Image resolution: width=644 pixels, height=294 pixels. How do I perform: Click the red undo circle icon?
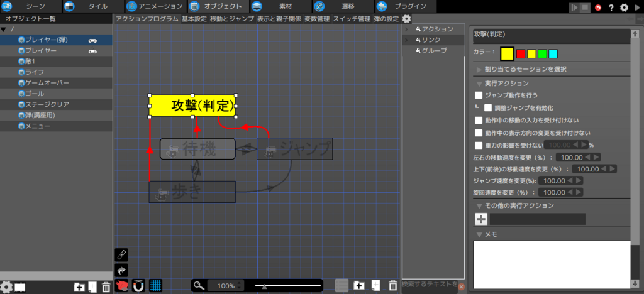pos(599,8)
